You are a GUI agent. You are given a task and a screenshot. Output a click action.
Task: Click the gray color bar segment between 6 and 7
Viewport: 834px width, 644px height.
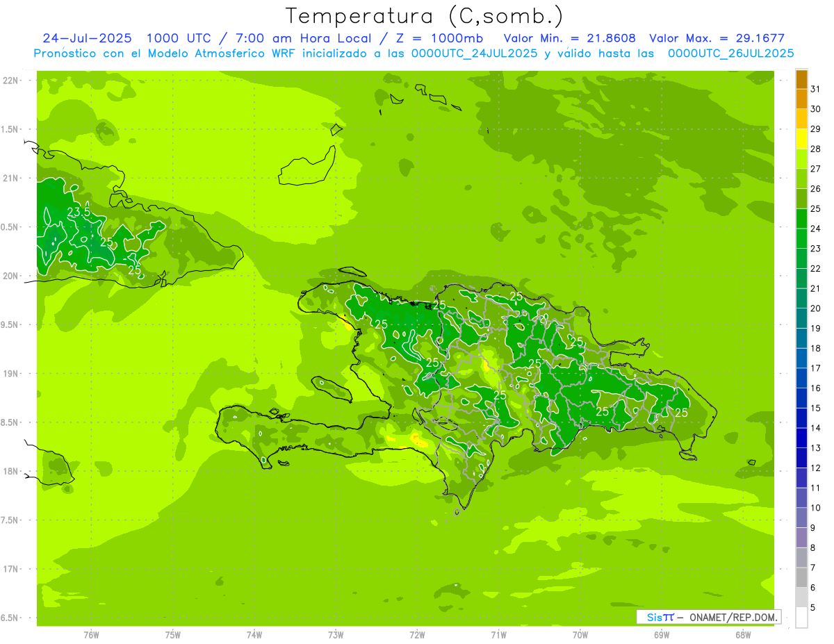[801, 578]
